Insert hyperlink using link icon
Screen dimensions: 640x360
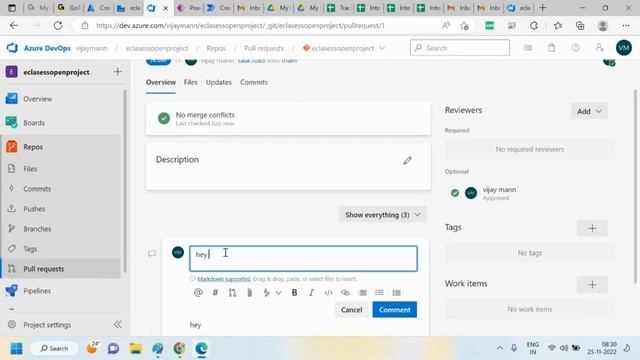[345, 292]
